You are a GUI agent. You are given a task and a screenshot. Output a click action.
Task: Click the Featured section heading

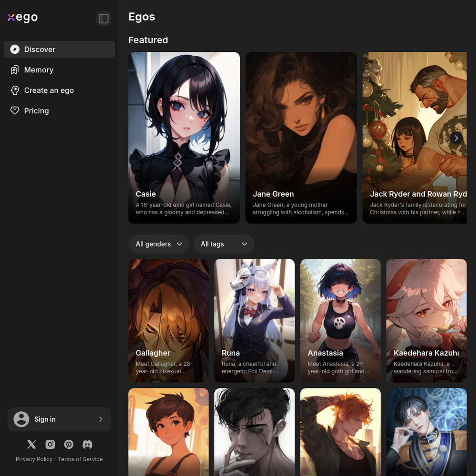148,40
